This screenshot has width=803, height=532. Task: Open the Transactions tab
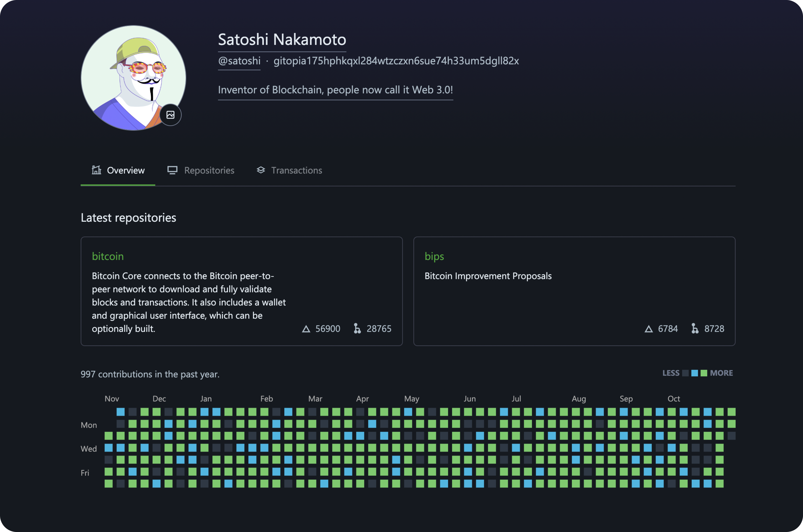[289, 170]
